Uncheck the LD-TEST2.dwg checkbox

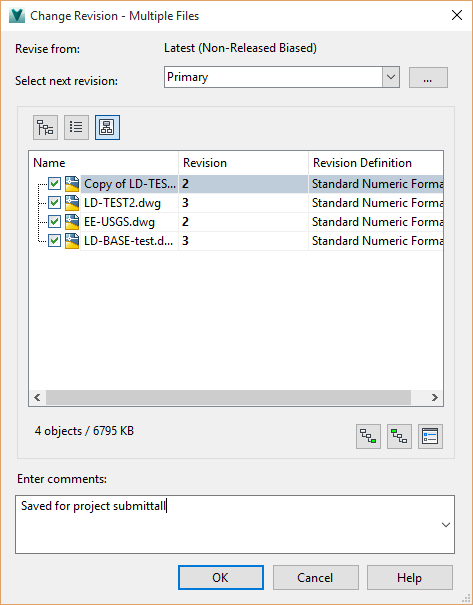[54, 203]
